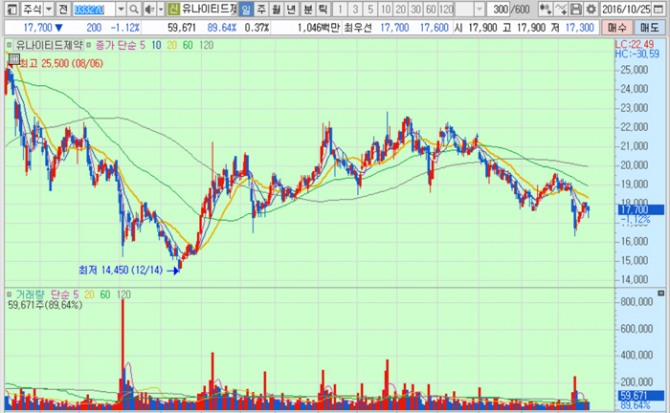Open chart settings gear icon

point(591,9)
